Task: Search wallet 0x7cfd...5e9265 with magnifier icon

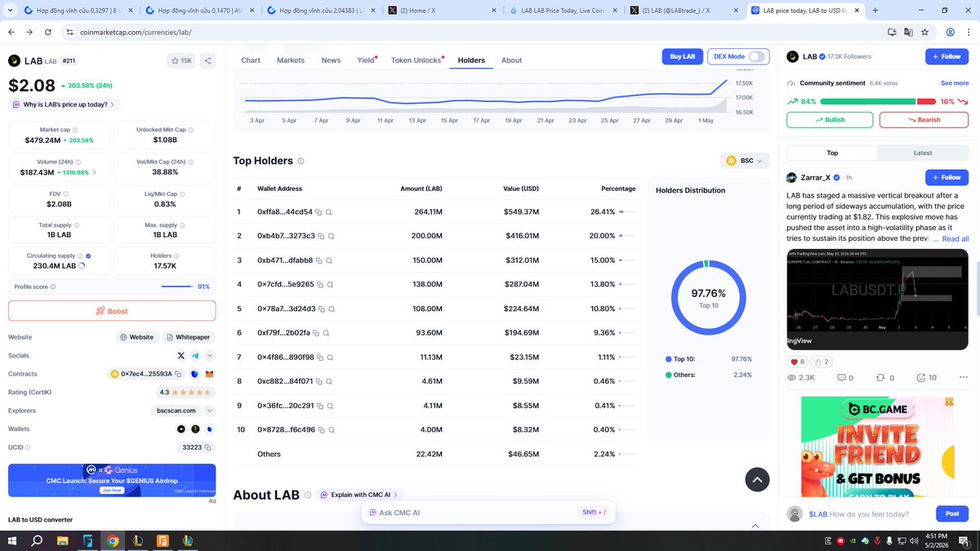Action: click(332, 284)
